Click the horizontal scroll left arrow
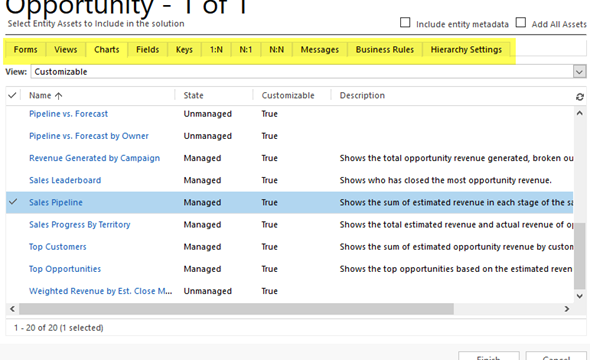 tap(12, 309)
